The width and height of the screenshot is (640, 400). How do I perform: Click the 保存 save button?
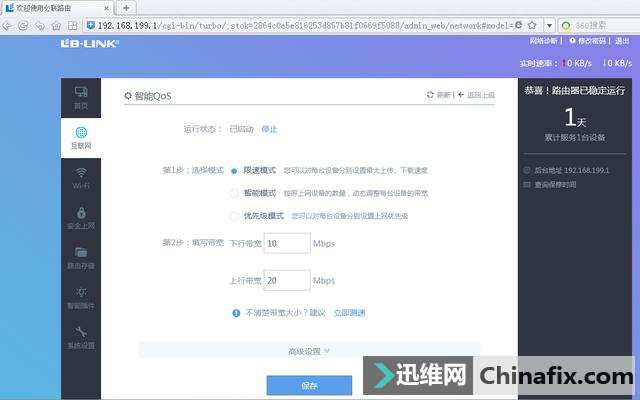click(x=309, y=385)
